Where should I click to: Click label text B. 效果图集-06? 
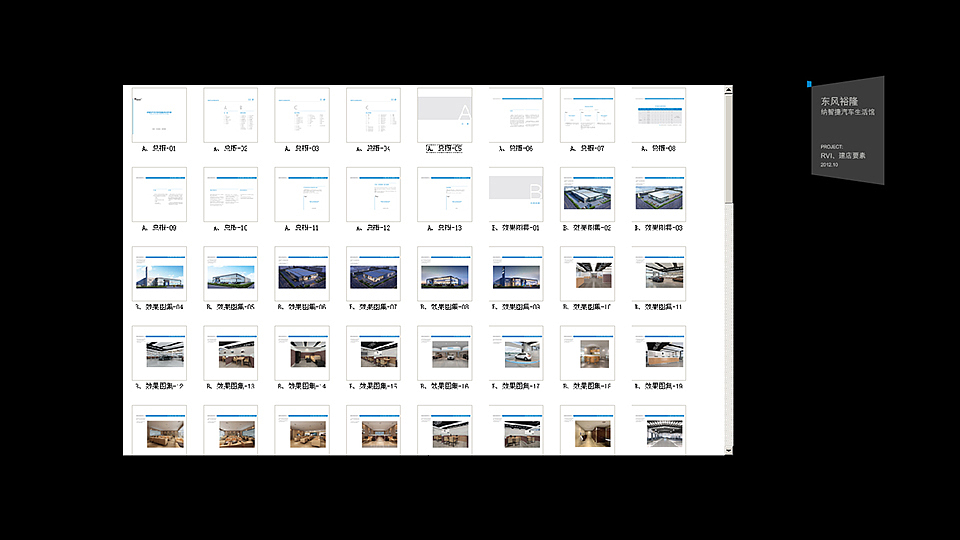[x=302, y=307]
